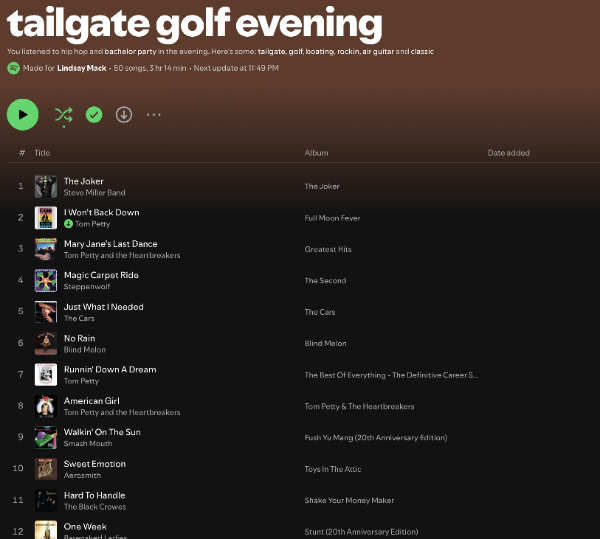The height and width of the screenshot is (539, 600).
Task: Remove playlist from library using the green checkmark
Action: (x=94, y=115)
